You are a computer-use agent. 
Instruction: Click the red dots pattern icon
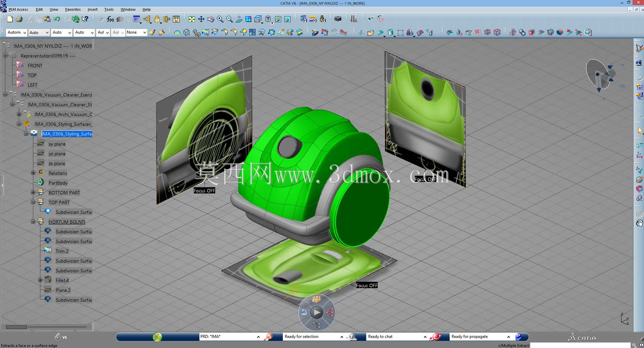478,32
